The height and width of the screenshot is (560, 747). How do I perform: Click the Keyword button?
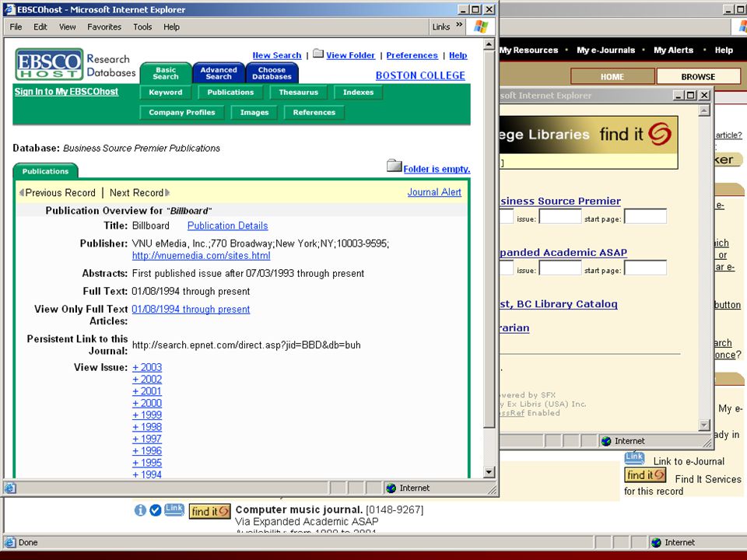pyautogui.click(x=165, y=93)
